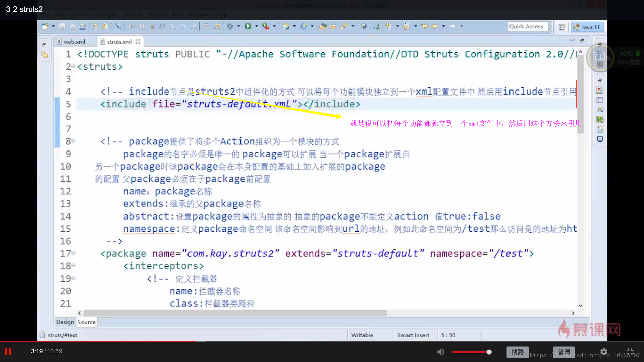Open the Navigate menu

(x=106, y=14)
